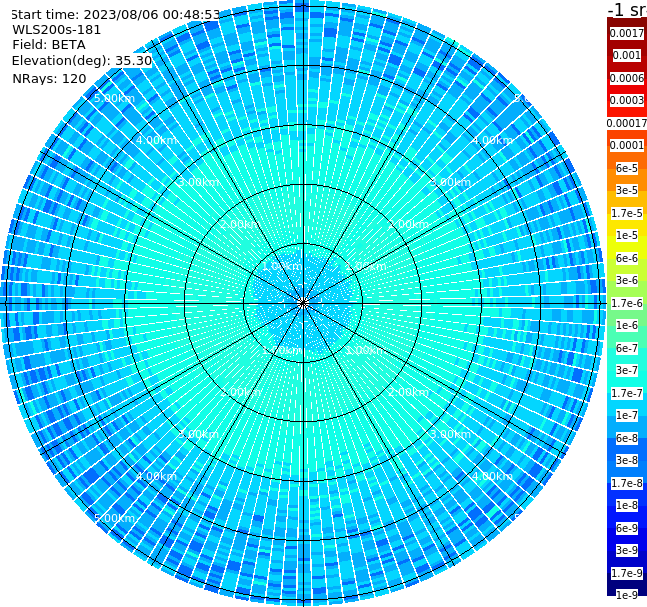Select the 0.001 colorbar label
The width and height of the screenshot is (647, 607).
[x=627, y=55]
